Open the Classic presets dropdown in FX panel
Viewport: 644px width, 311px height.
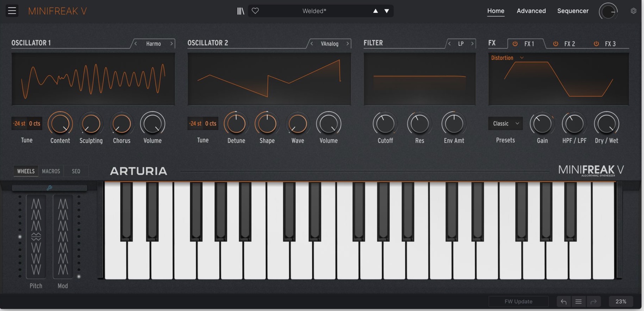coord(505,123)
